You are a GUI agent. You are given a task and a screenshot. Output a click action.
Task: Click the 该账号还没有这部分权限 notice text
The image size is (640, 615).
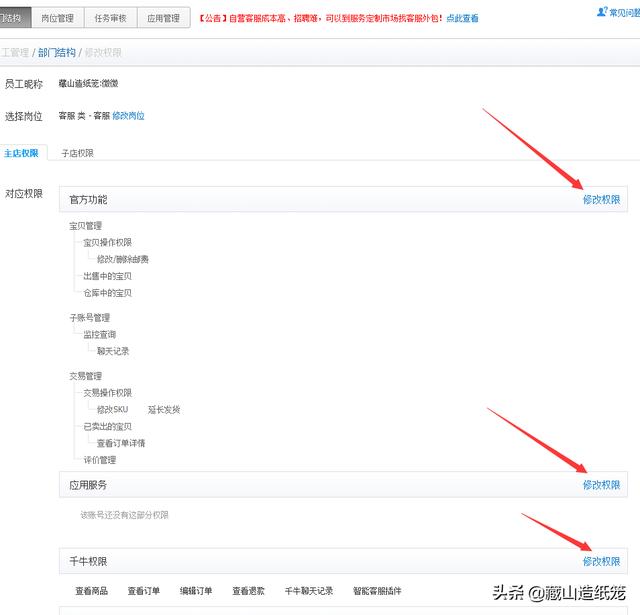124,515
